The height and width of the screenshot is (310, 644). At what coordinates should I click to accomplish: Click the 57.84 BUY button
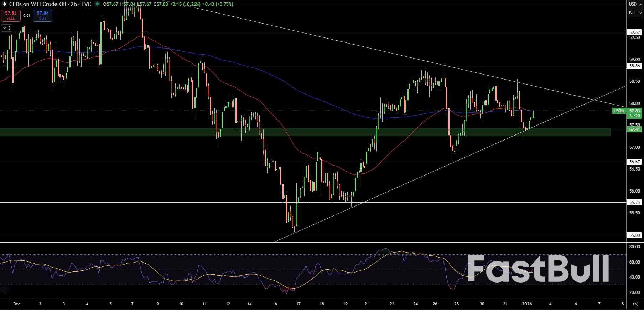click(43, 15)
